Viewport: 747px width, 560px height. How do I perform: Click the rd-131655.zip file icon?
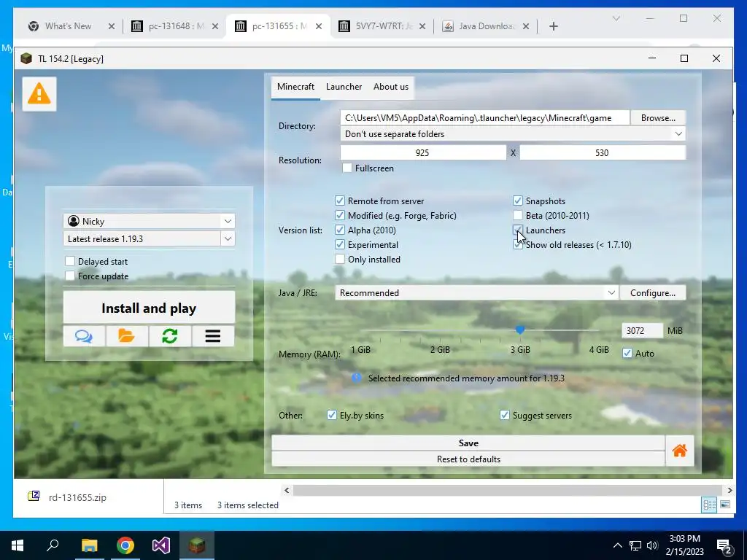[x=34, y=497]
